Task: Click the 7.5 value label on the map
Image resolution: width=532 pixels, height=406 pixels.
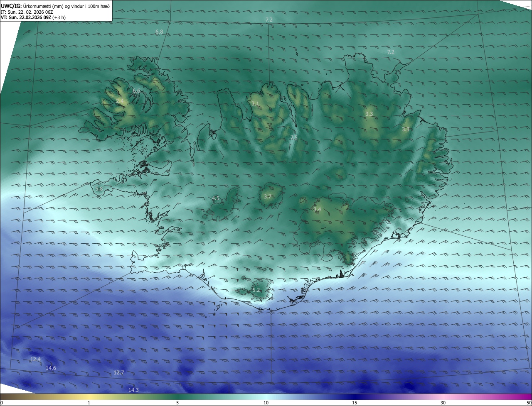Action: pyautogui.click(x=294, y=137)
